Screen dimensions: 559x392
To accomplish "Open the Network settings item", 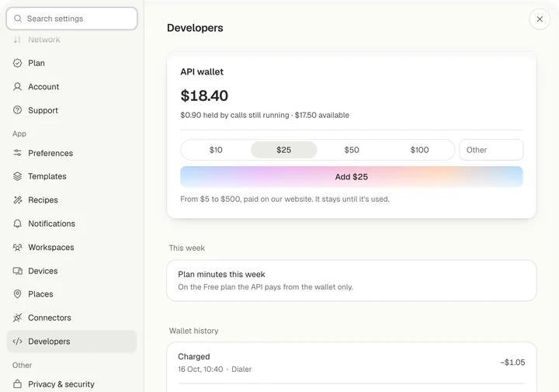I will (71, 40).
